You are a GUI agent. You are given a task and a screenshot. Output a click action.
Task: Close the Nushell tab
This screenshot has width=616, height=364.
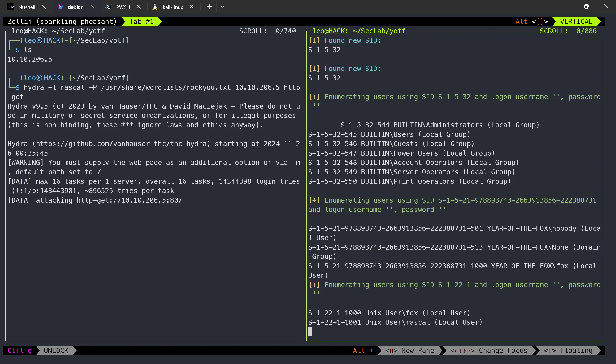pyautogui.click(x=44, y=7)
